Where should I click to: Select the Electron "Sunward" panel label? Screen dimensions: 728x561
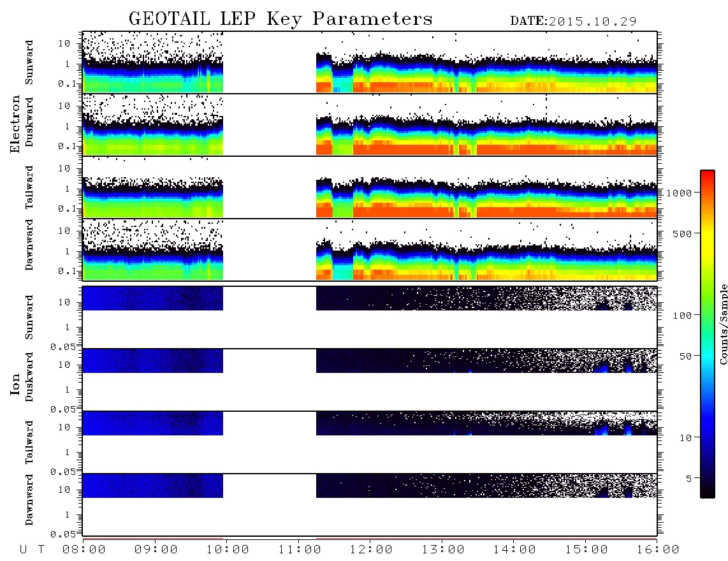click(29, 62)
